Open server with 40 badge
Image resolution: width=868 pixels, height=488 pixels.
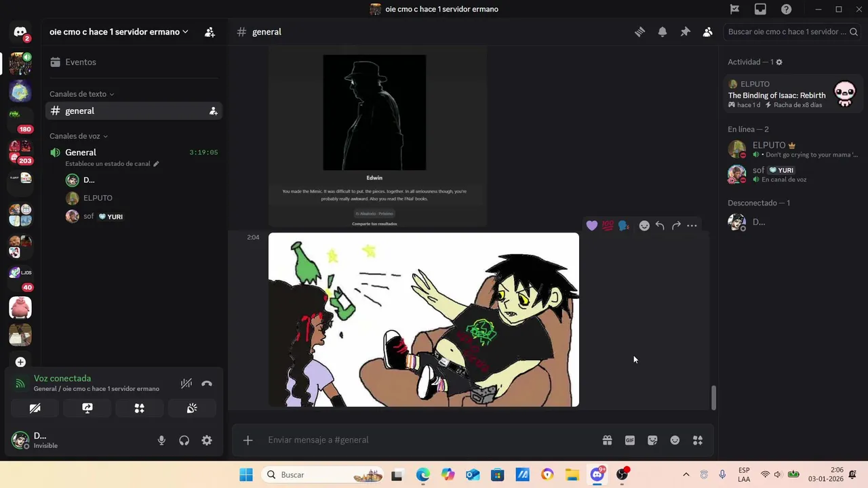[20, 277]
